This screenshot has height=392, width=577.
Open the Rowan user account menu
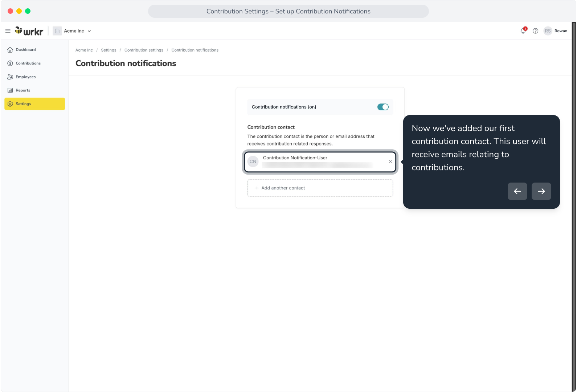[x=561, y=31]
